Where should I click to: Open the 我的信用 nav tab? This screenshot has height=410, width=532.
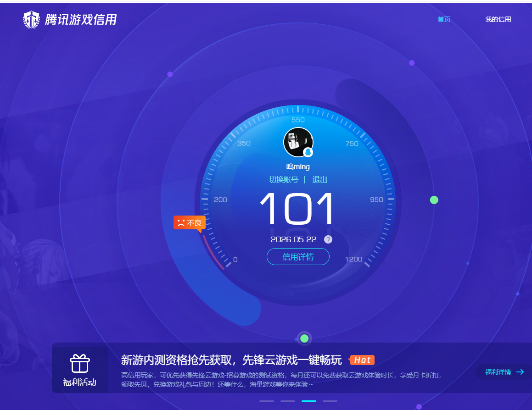(x=498, y=19)
